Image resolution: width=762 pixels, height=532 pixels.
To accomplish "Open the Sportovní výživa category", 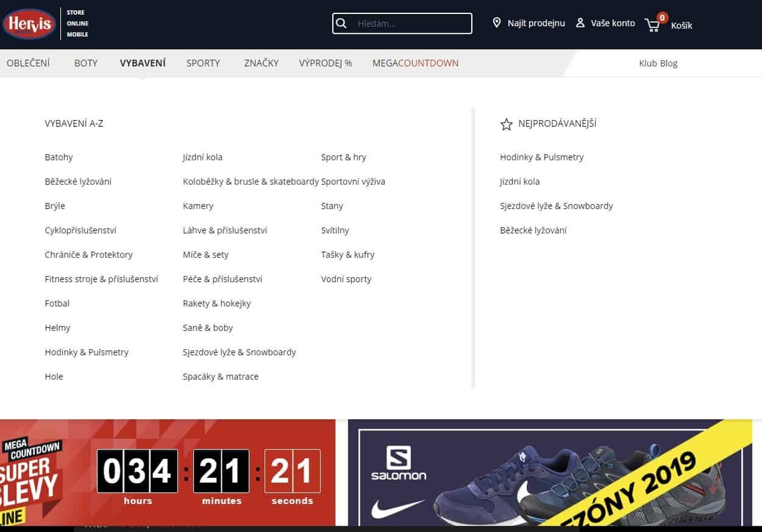I will (x=353, y=182).
